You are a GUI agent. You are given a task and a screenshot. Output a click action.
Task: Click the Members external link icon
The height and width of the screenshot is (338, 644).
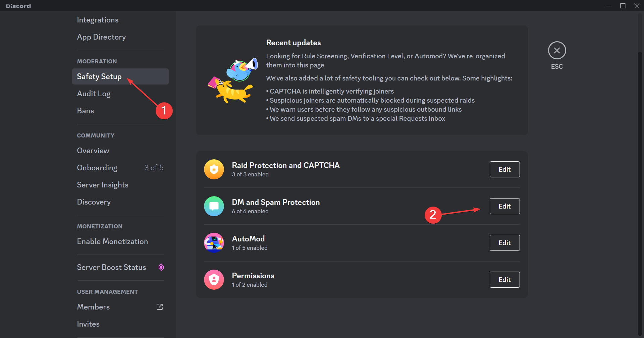160,307
